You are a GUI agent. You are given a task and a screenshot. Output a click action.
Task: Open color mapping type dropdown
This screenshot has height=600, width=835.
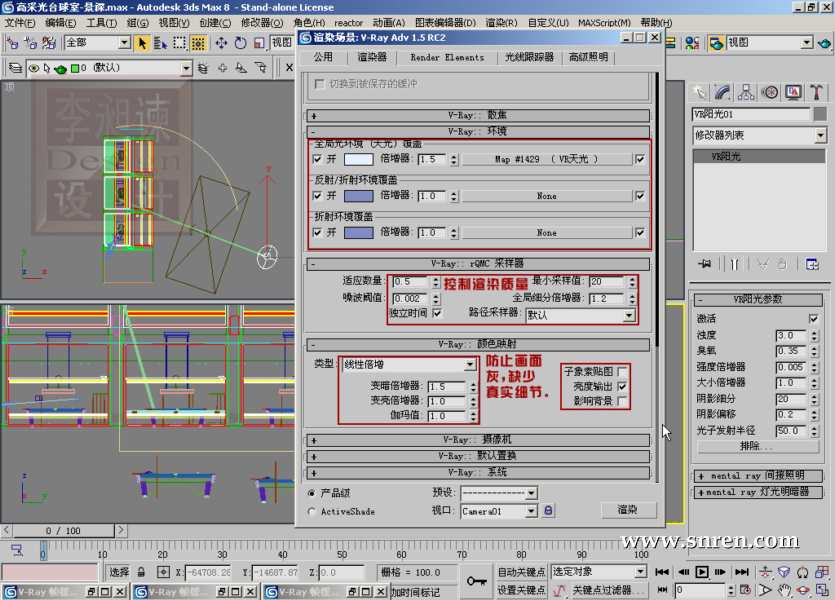point(470,365)
